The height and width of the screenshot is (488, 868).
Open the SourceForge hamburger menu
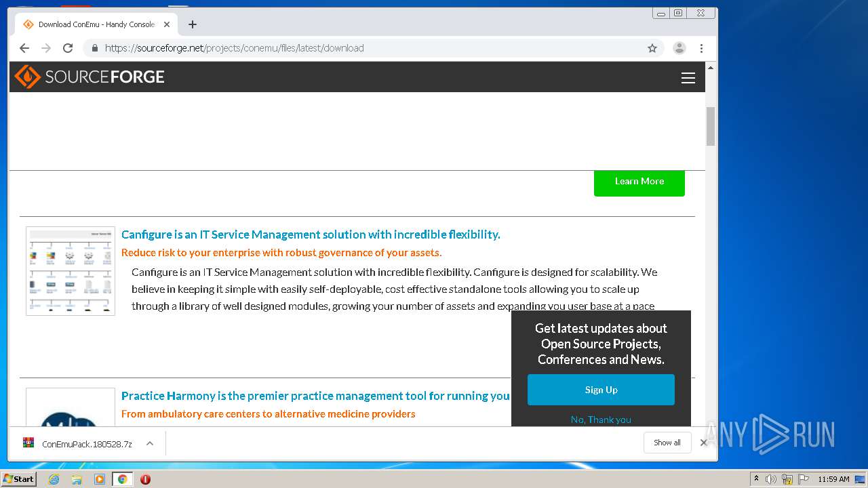688,78
